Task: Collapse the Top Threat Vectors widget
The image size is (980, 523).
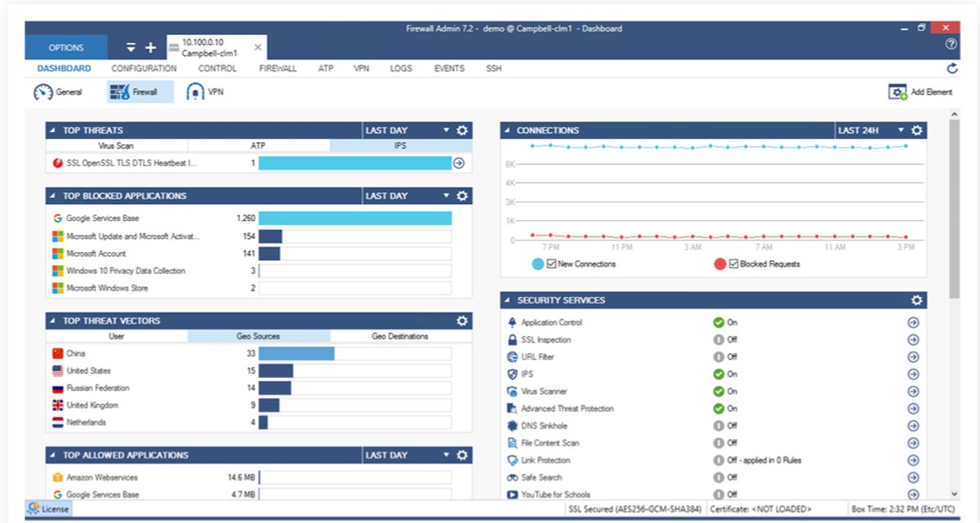Action: pyautogui.click(x=51, y=321)
